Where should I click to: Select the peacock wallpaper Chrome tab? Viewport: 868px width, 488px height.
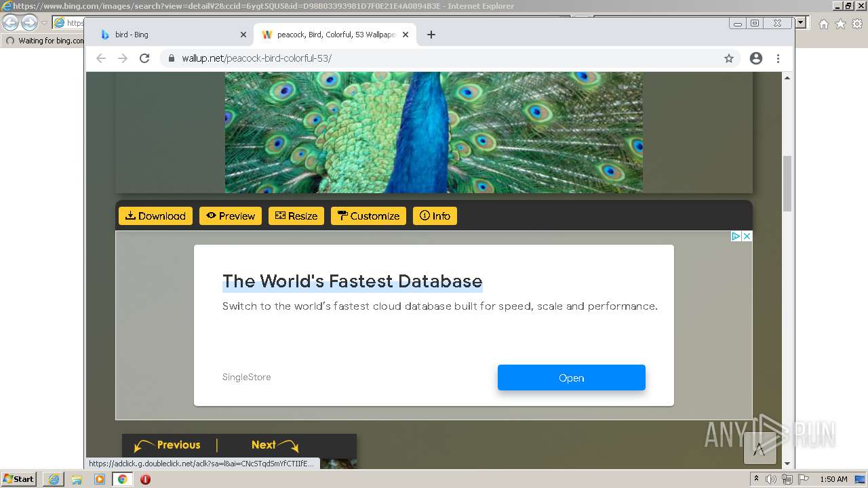334,35
